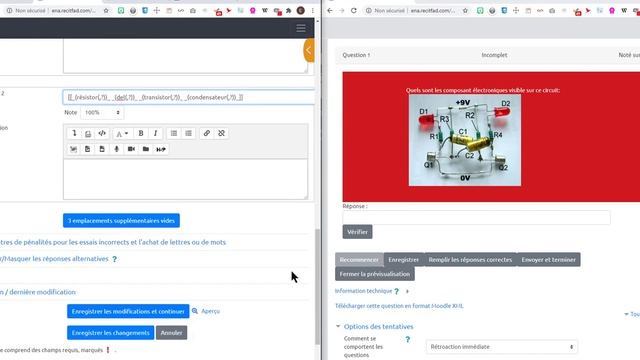The image size is (640, 360).
Task: Expand Information technique arrow
Action: (x=407, y=291)
